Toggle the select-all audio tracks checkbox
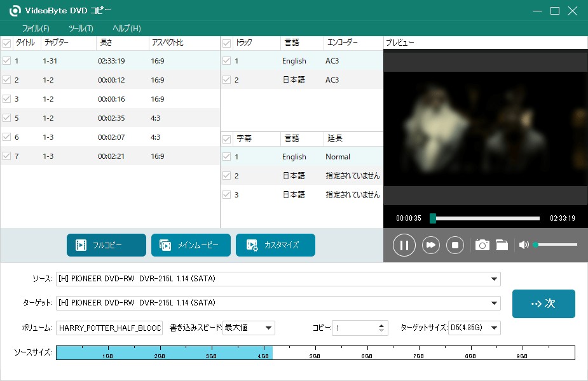The width and height of the screenshot is (588, 381). [x=226, y=43]
